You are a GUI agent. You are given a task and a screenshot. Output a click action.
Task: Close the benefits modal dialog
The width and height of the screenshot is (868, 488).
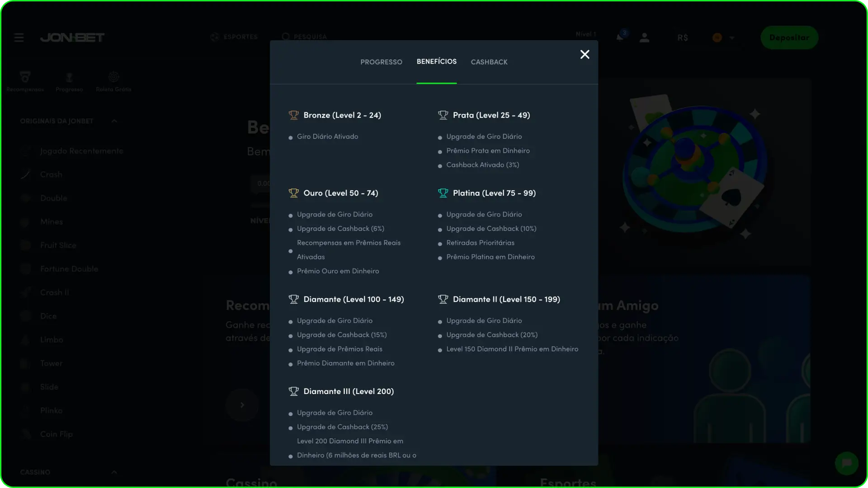coord(585,54)
